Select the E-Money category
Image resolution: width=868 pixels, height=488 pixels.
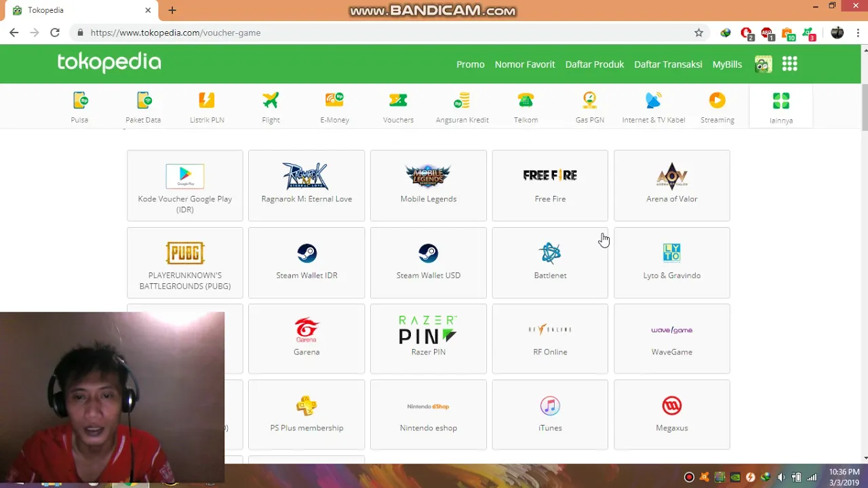[x=334, y=107]
